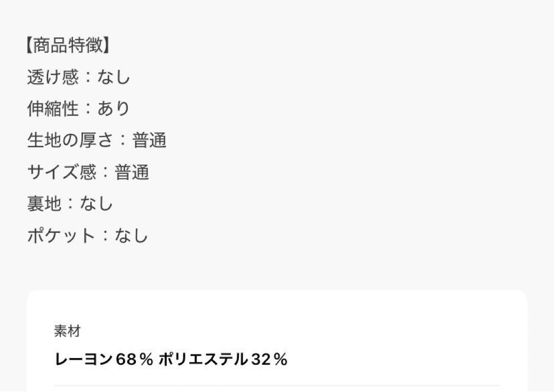Select the 透け感 label text
554x392 pixels.
pos(53,76)
